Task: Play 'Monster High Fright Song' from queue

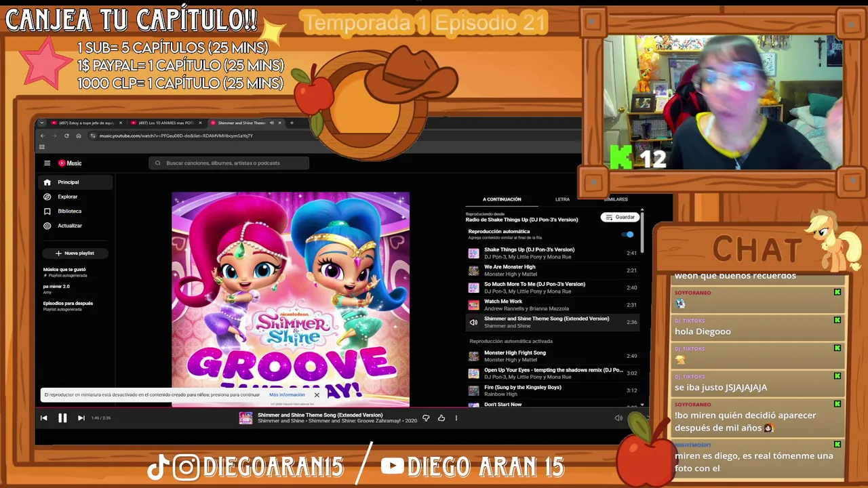Action: click(x=553, y=356)
